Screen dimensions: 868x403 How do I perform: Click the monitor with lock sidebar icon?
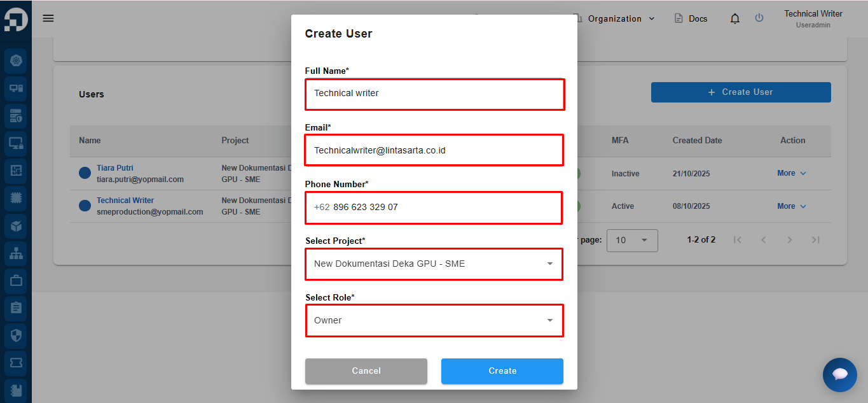pos(16,143)
